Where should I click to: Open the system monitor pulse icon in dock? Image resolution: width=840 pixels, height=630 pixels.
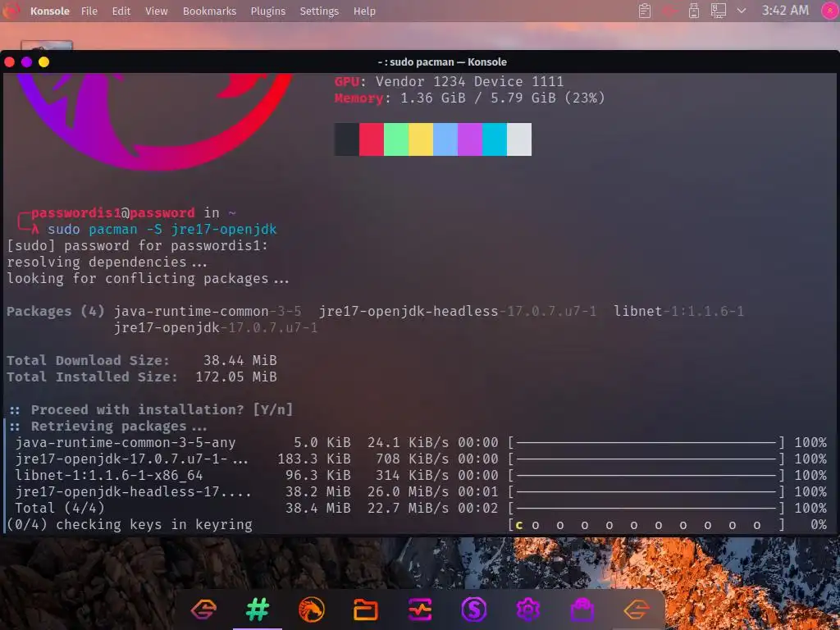pos(420,609)
